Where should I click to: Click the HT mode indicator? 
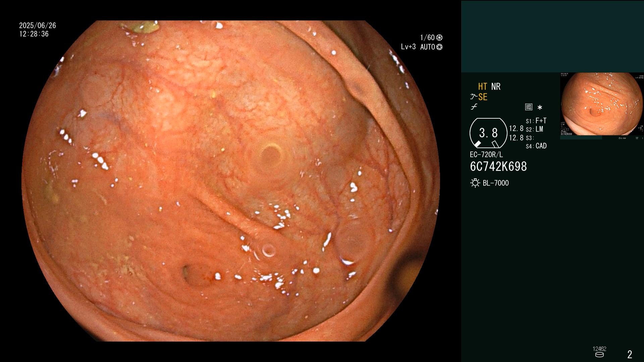click(x=483, y=86)
